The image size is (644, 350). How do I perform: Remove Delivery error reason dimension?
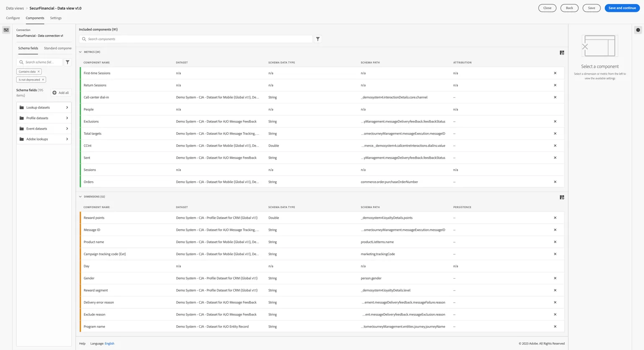pos(555,303)
